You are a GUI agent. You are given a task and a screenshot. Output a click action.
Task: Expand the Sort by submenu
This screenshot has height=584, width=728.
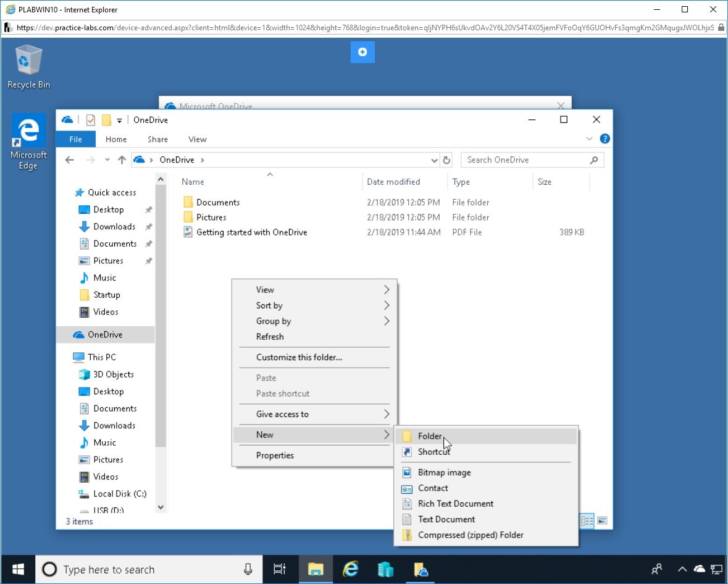coord(314,305)
